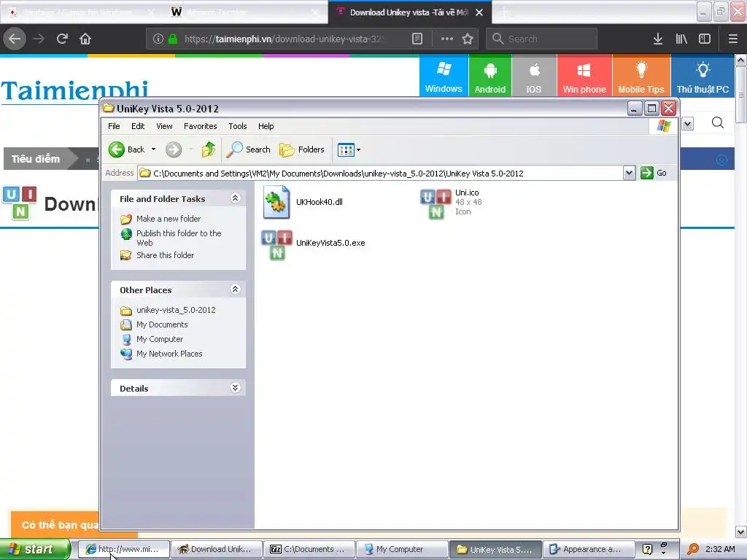Screen dimensions: 747x560
Task: Switch to 7z C:\Documents taskbar window
Action: pyautogui.click(x=309, y=549)
